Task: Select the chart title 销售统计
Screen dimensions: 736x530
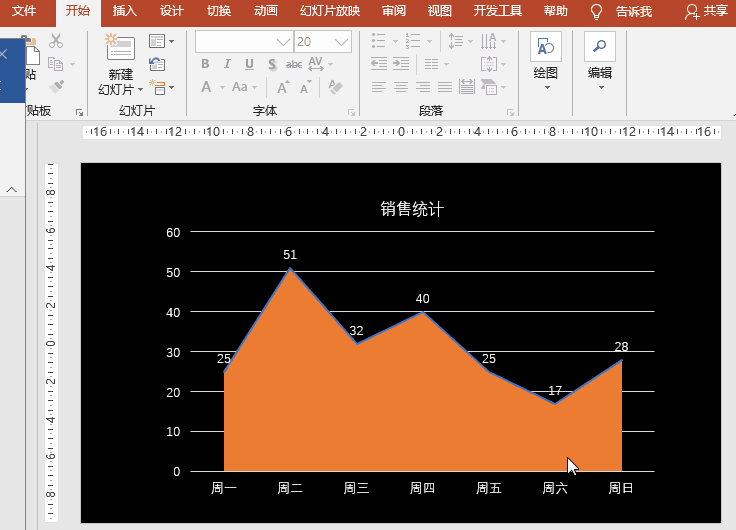Action: coord(412,209)
